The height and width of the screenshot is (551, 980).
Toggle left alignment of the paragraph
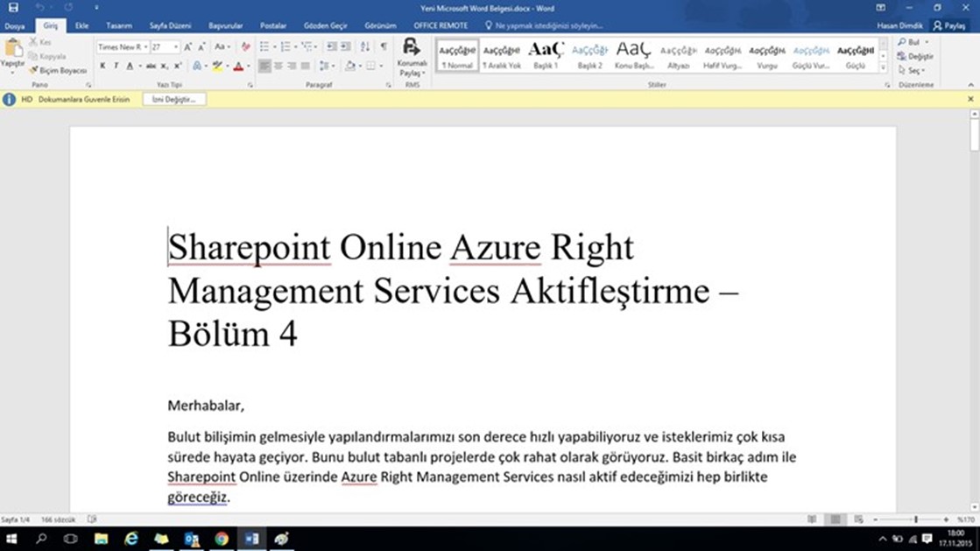[264, 66]
